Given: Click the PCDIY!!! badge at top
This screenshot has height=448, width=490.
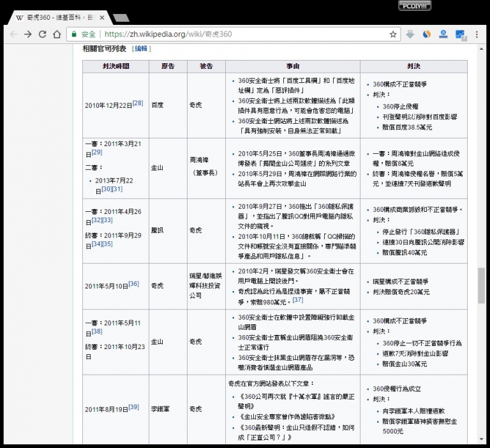Looking at the screenshot, I should tap(415, 6).
